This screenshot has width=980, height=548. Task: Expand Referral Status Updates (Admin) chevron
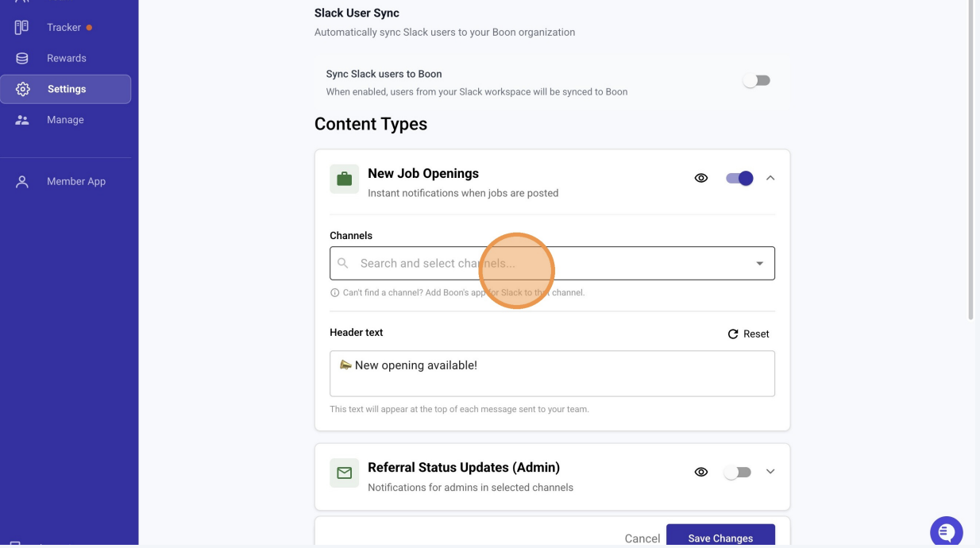coord(770,472)
